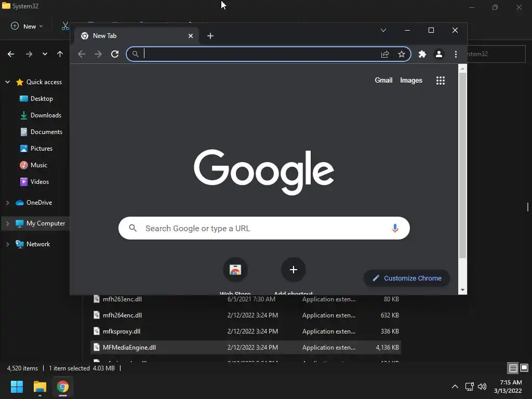Screen dimensions: 532x399
Task: Open File Explorer from taskbar
Action: point(39,387)
